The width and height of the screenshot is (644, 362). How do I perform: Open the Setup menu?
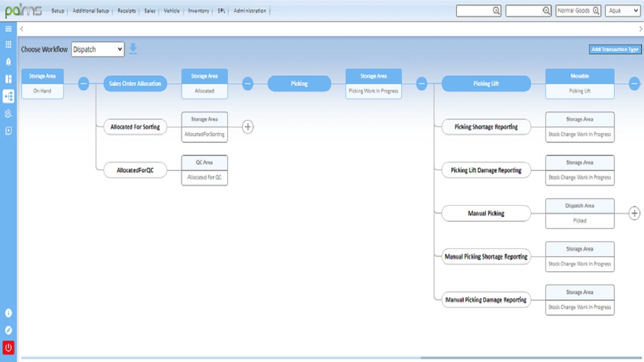(58, 11)
